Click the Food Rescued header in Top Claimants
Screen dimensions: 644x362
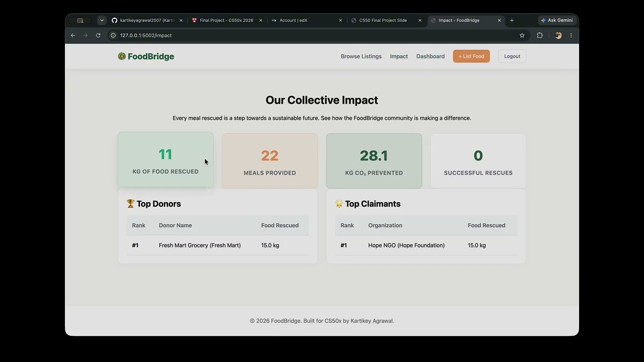487,225
